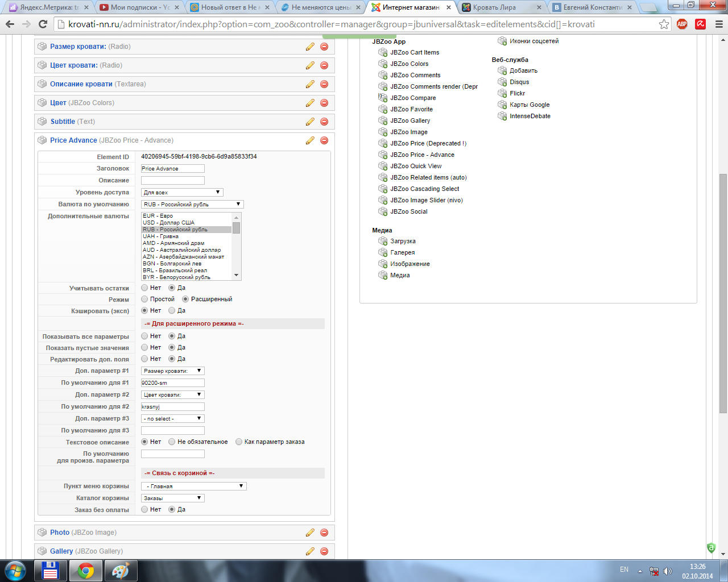The width and height of the screenshot is (728, 582).
Task: Expand the Уровень доступа dropdown
Action: coord(182,192)
